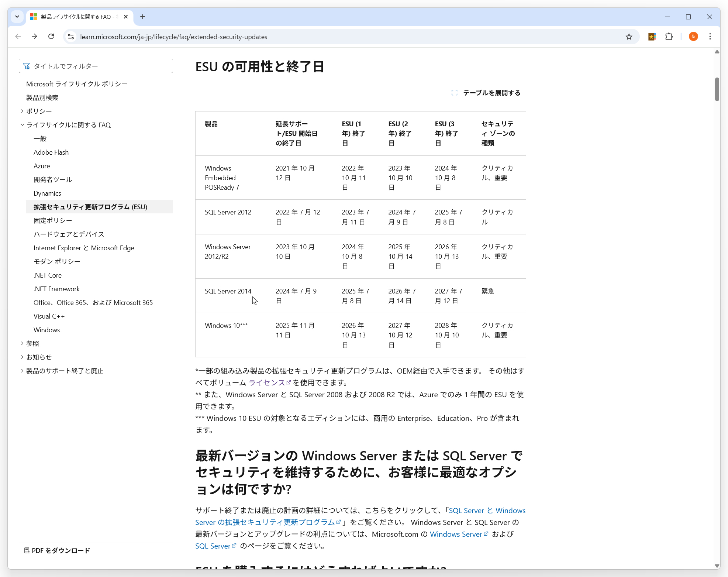Click the bookmark star icon
728x577 pixels.
pos(629,37)
